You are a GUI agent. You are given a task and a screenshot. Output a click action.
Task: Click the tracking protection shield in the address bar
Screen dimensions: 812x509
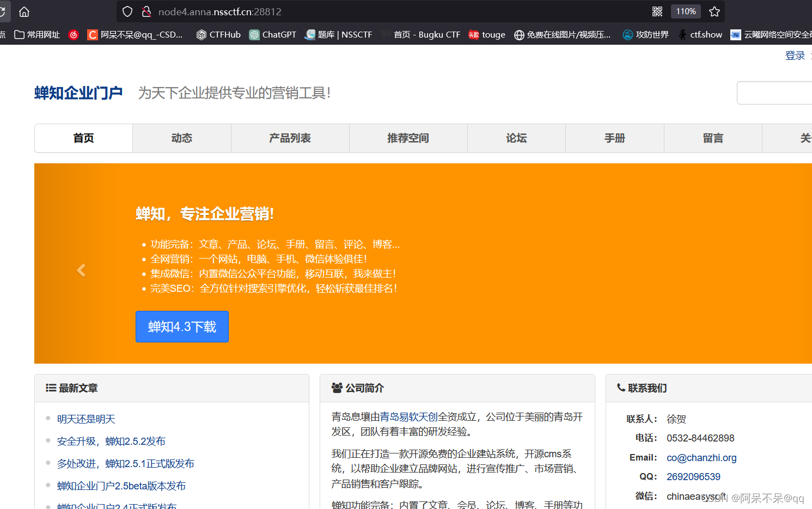(x=126, y=11)
